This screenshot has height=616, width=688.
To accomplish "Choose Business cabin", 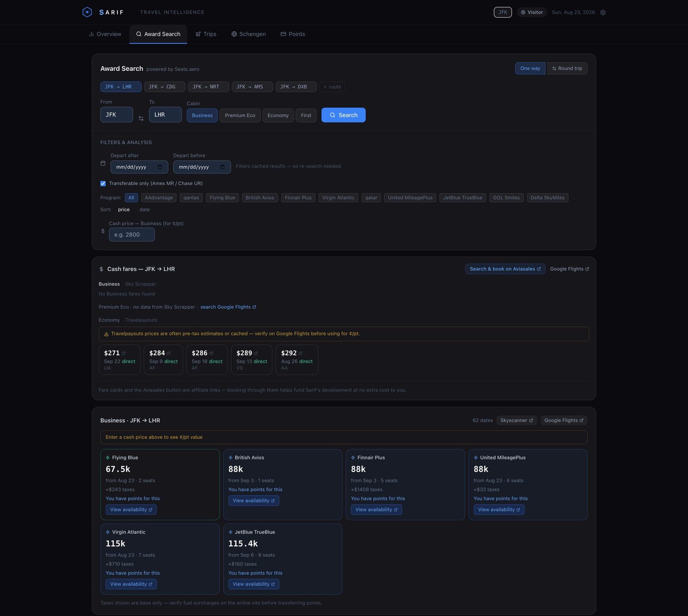I will click(x=202, y=115).
